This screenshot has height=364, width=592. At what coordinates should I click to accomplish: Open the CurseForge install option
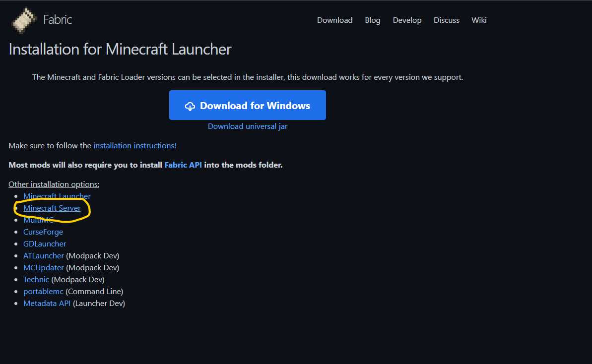click(x=43, y=232)
